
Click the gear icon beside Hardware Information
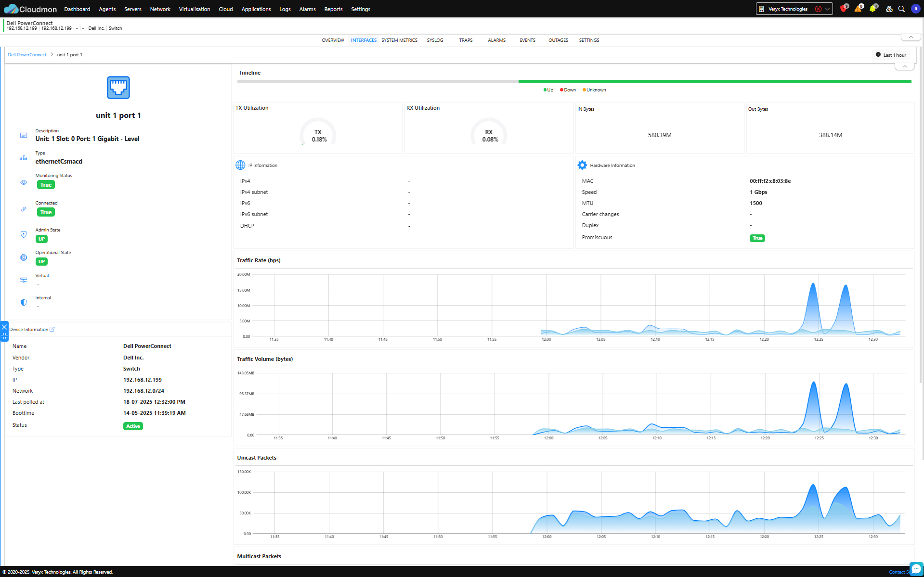pos(582,165)
